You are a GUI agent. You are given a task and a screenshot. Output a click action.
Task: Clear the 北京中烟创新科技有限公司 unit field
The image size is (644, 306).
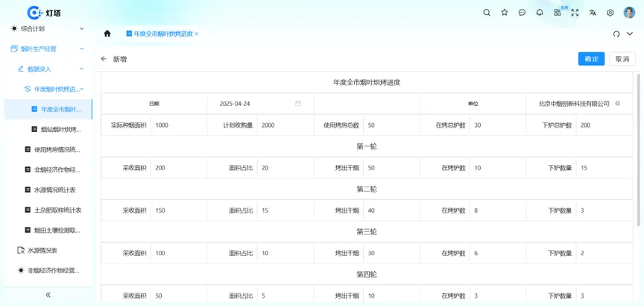[x=617, y=104]
